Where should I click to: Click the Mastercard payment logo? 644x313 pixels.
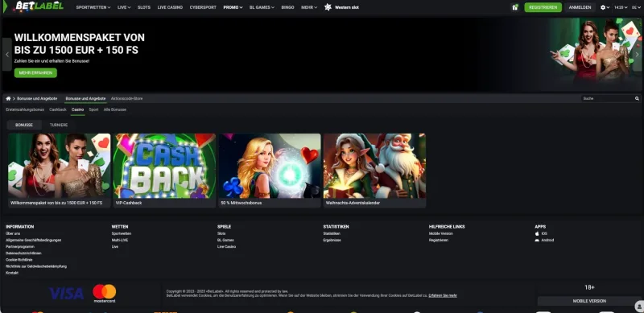pyautogui.click(x=105, y=293)
